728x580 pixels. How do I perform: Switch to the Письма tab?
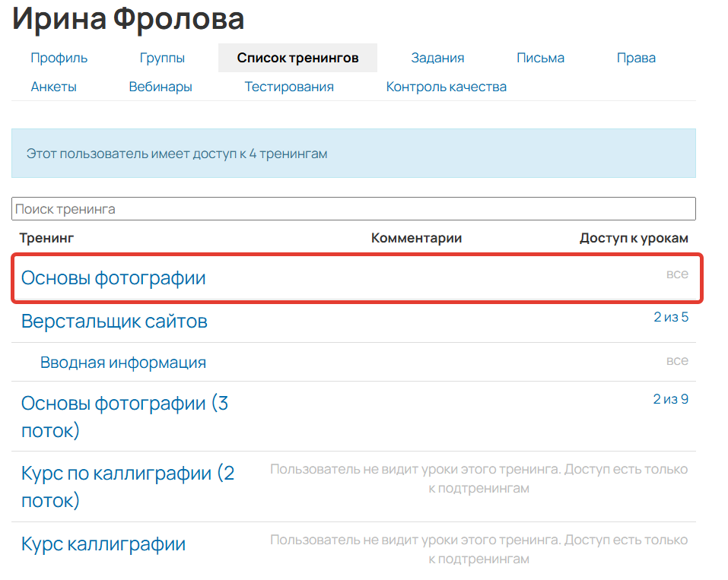540,57
